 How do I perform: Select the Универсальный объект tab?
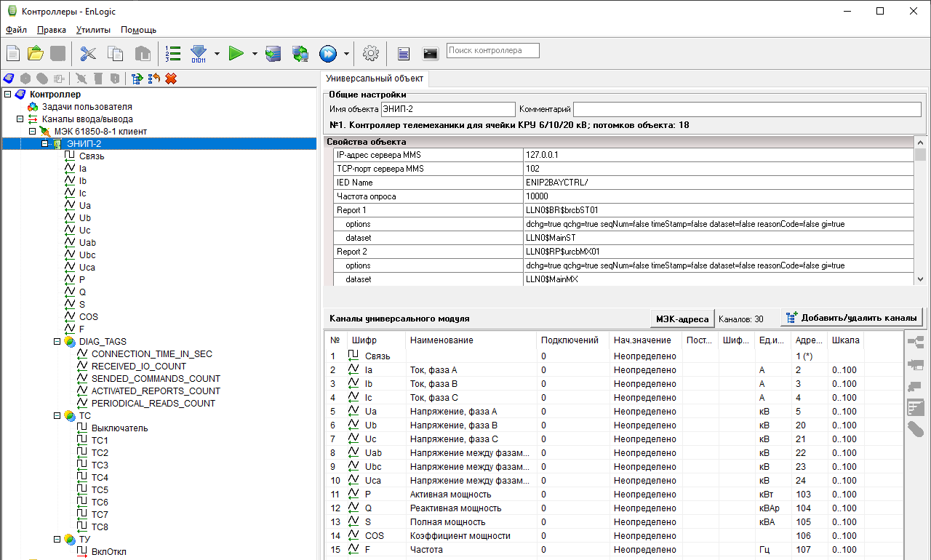375,79
